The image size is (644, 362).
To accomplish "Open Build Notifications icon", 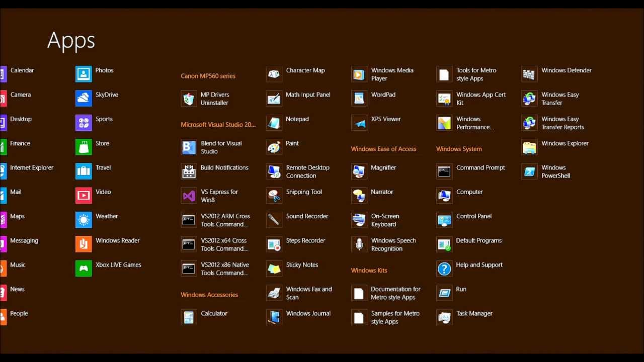I will pos(189,171).
